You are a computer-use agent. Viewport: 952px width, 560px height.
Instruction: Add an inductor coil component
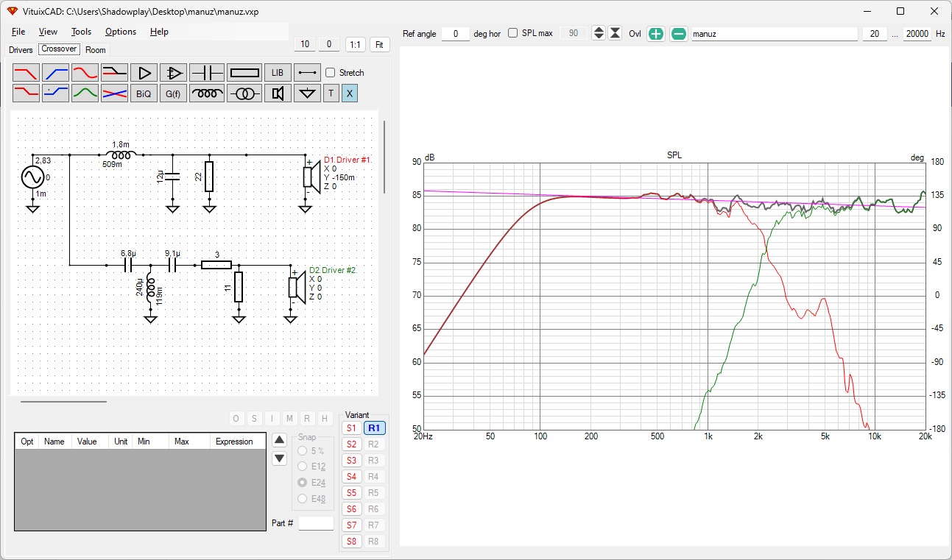(x=207, y=93)
